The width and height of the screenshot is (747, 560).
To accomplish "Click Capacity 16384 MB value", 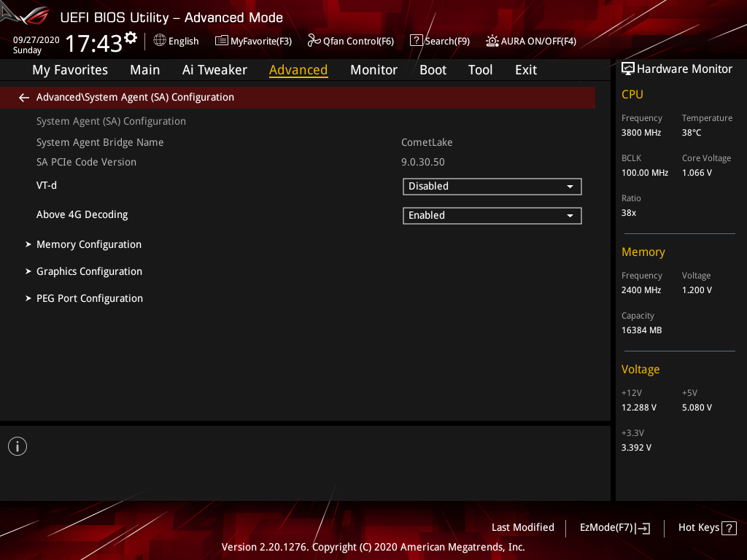I will [x=641, y=330].
